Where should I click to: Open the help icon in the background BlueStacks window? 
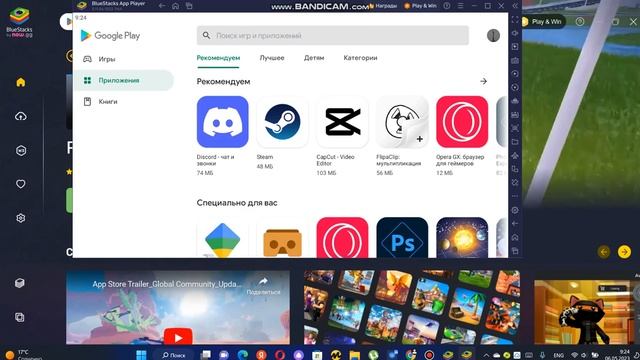click(x=580, y=22)
